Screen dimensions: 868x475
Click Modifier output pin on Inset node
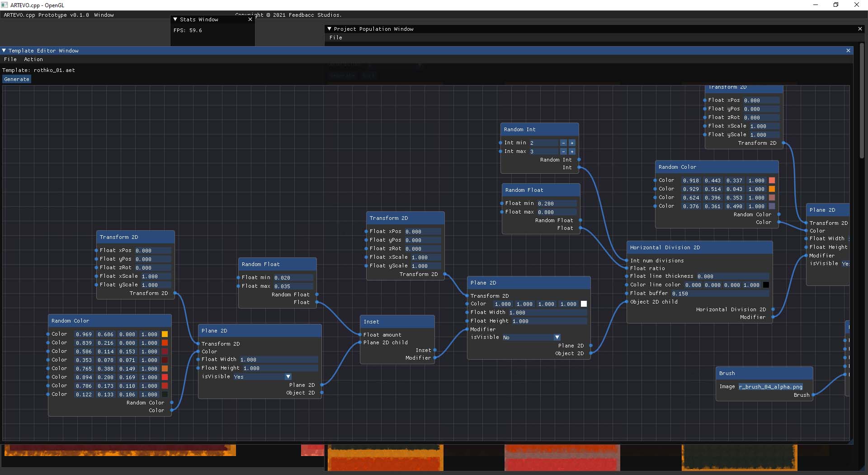[x=435, y=358]
